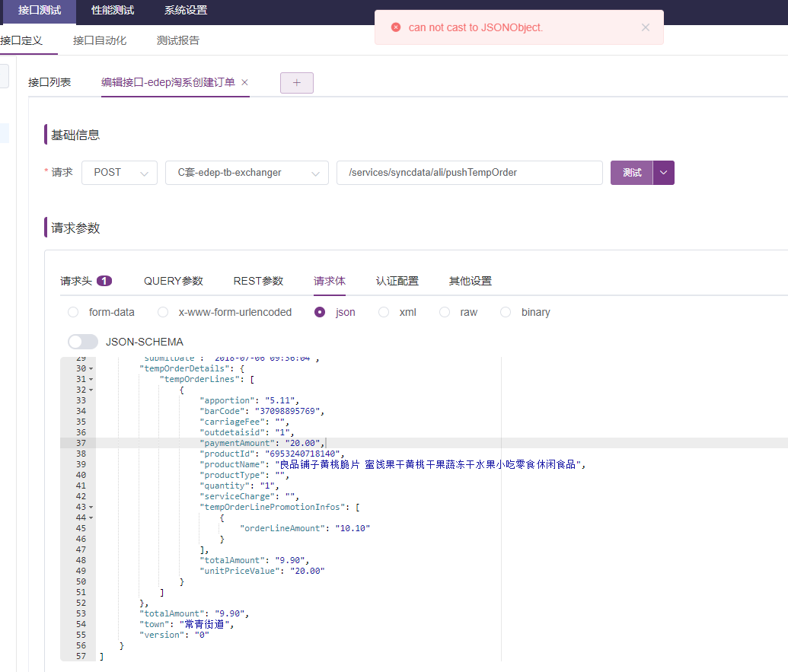Select the 接口定义 sub tab
788x672 pixels.
[21, 40]
